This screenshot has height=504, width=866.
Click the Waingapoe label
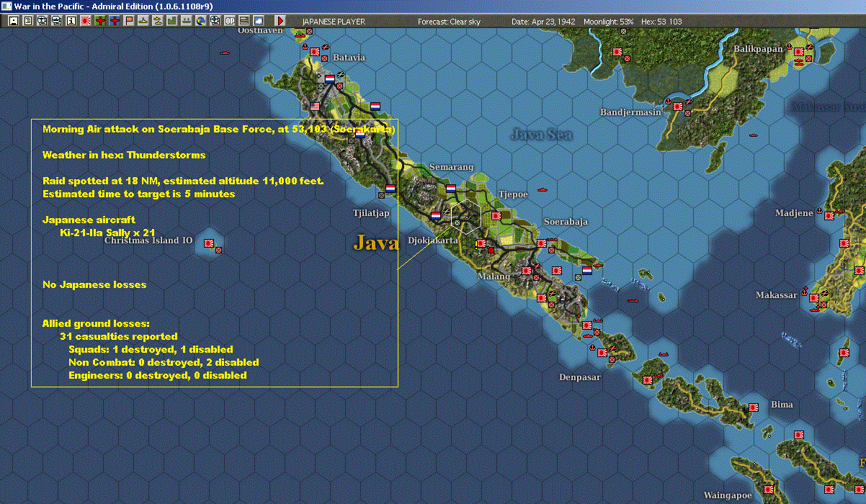tap(728, 495)
